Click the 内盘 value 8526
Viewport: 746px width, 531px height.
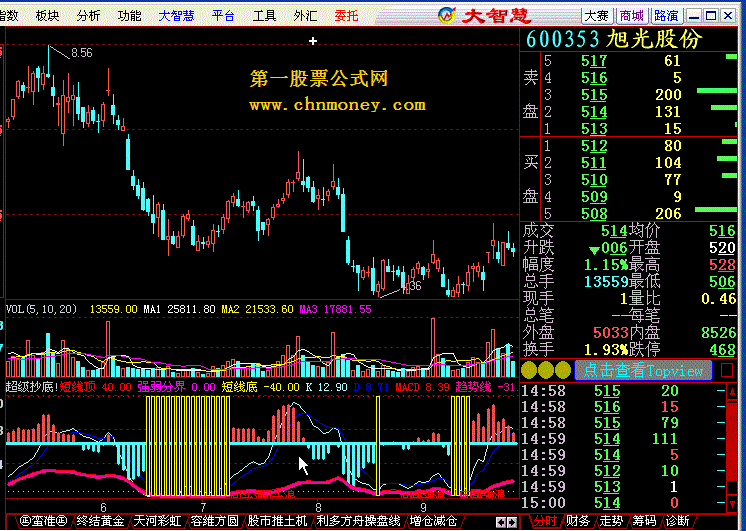click(x=718, y=333)
